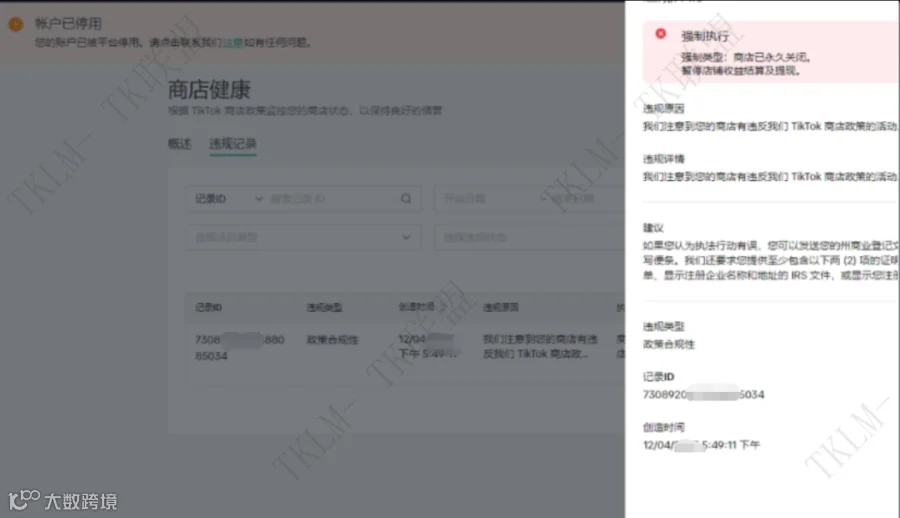Click the 记录ID column header
This screenshot has width=900, height=518.
pyautogui.click(x=208, y=307)
